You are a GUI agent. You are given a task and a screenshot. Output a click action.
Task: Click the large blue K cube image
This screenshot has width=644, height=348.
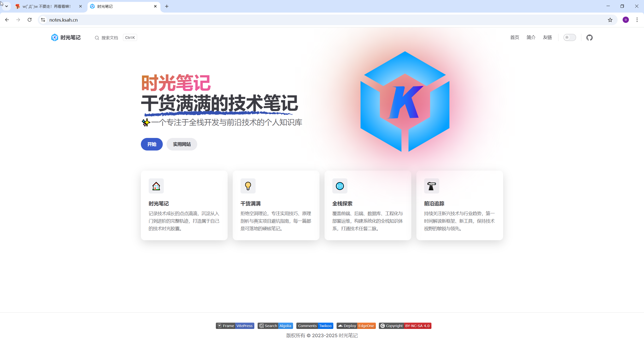coord(405,102)
